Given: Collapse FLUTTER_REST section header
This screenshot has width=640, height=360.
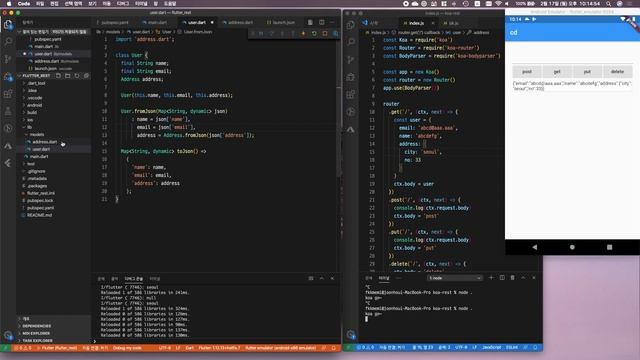Looking at the screenshot, I should tap(36, 76).
